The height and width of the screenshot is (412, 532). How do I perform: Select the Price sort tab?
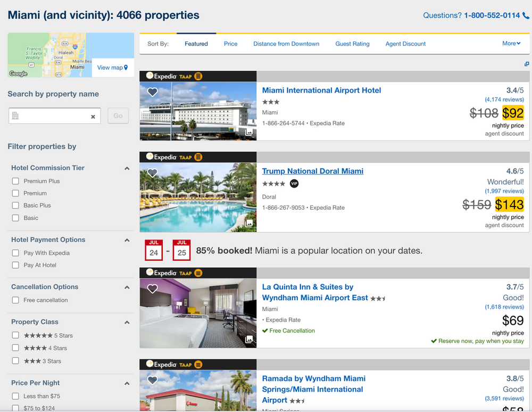click(230, 44)
